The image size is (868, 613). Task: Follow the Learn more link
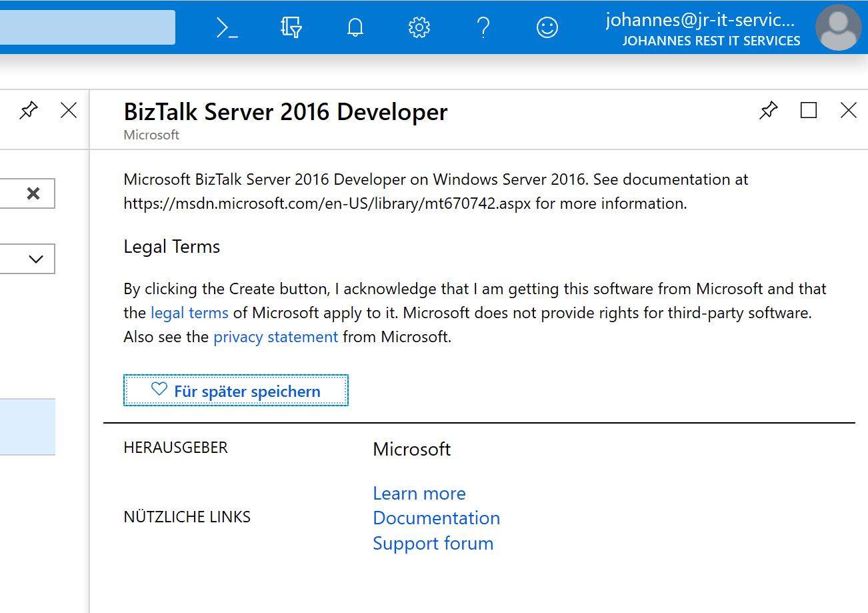[419, 493]
